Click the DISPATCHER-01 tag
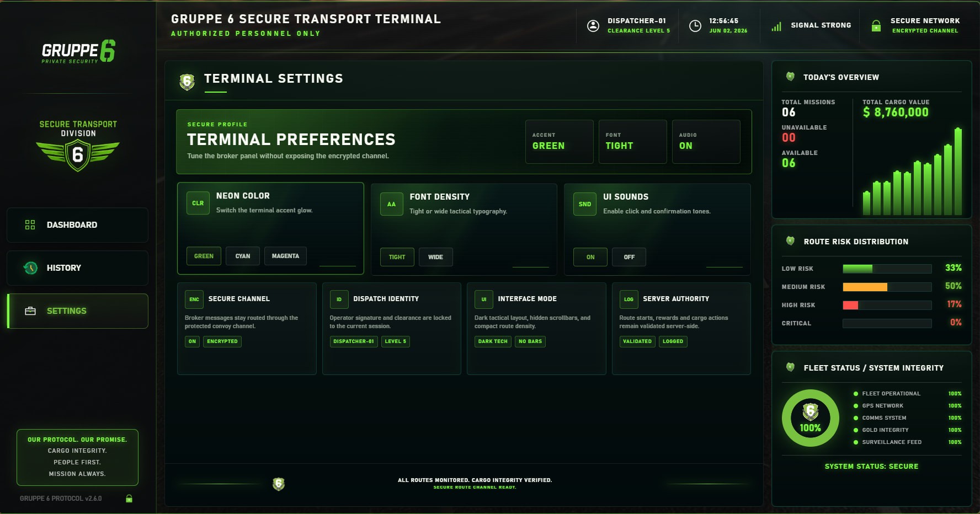 tap(354, 341)
